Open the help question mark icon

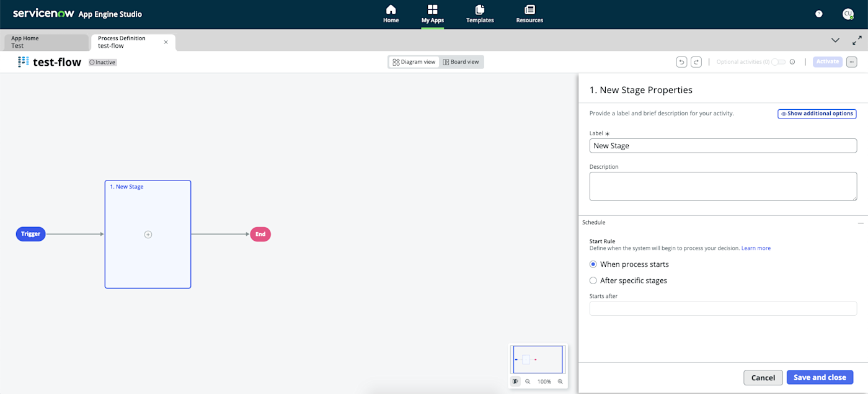click(x=818, y=14)
